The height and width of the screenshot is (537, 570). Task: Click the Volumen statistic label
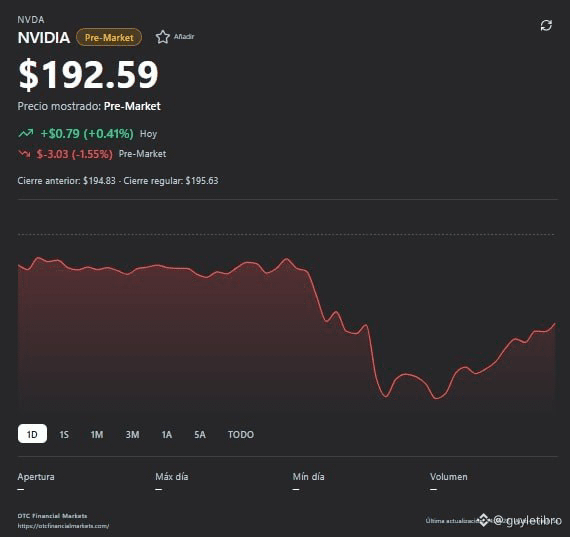[x=449, y=477]
